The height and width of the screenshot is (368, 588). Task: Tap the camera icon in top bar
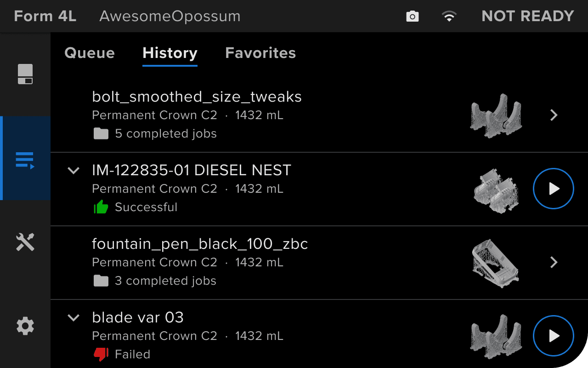(413, 17)
